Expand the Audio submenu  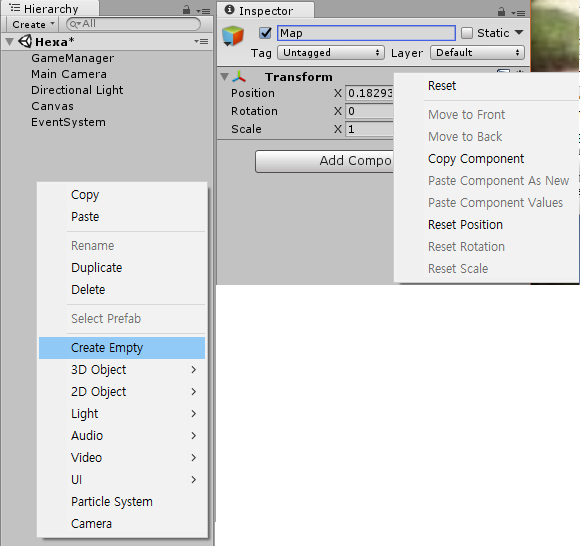[x=122, y=436]
